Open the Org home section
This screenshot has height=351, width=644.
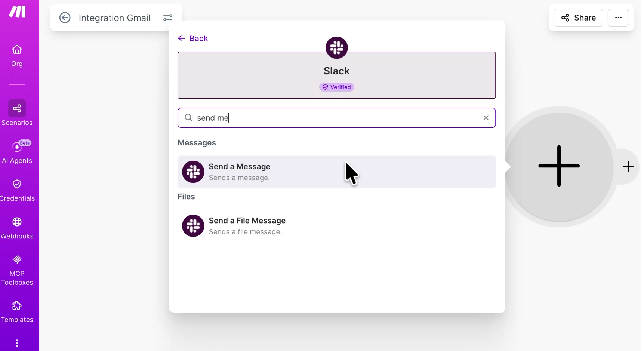tap(17, 56)
